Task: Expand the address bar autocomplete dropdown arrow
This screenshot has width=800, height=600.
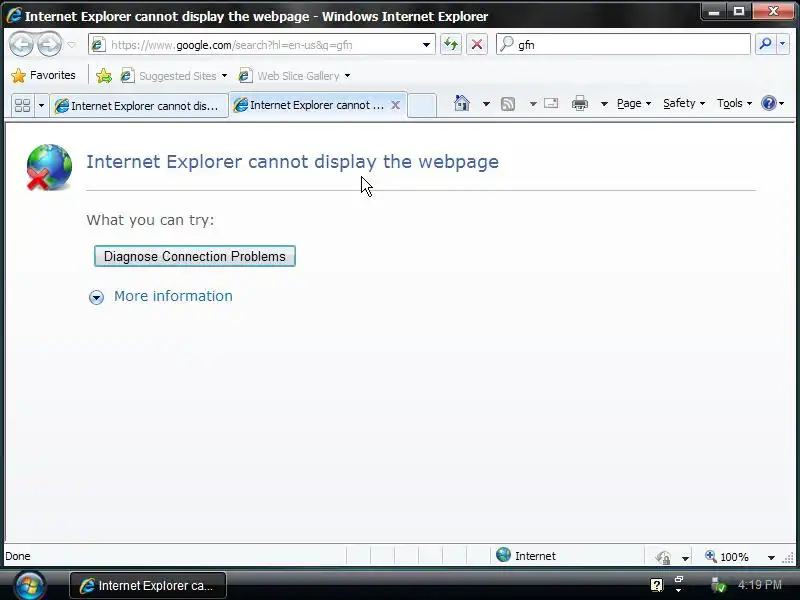Action: [426, 45]
